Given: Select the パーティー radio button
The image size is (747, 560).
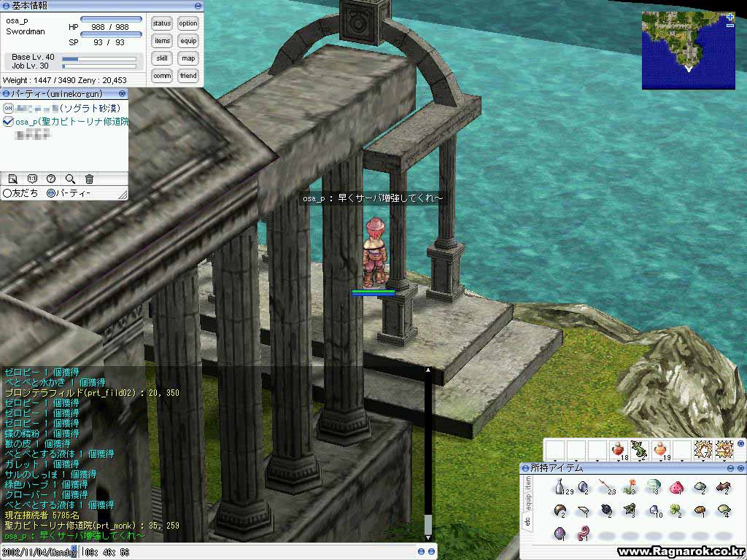Looking at the screenshot, I should (51, 193).
